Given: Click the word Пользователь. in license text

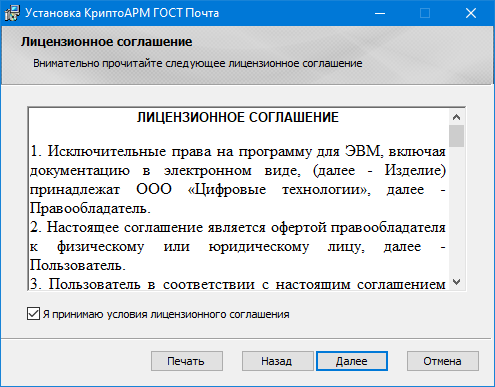Looking at the screenshot, I should [x=78, y=266].
